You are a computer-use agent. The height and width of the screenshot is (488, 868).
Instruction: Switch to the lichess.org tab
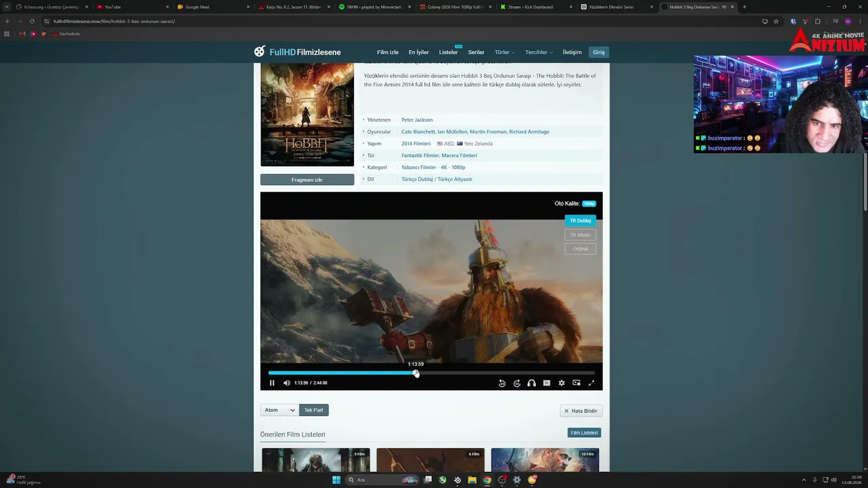point(52,7)
